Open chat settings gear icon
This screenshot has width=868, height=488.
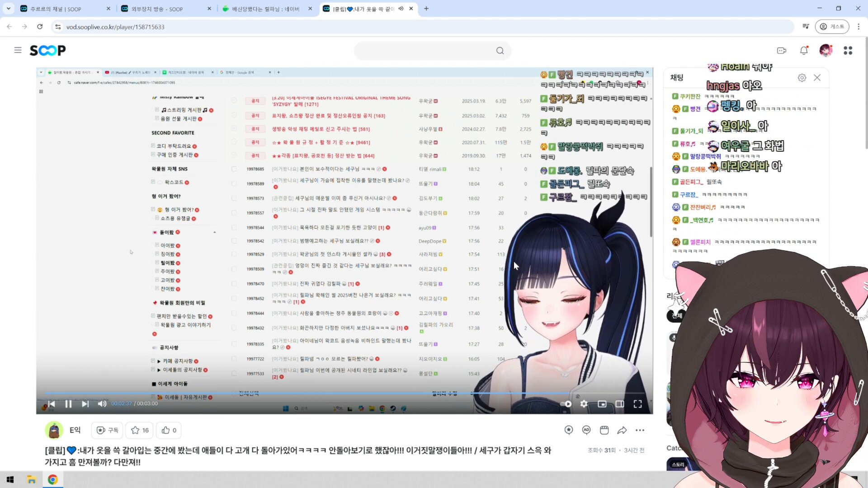(802, 78)
